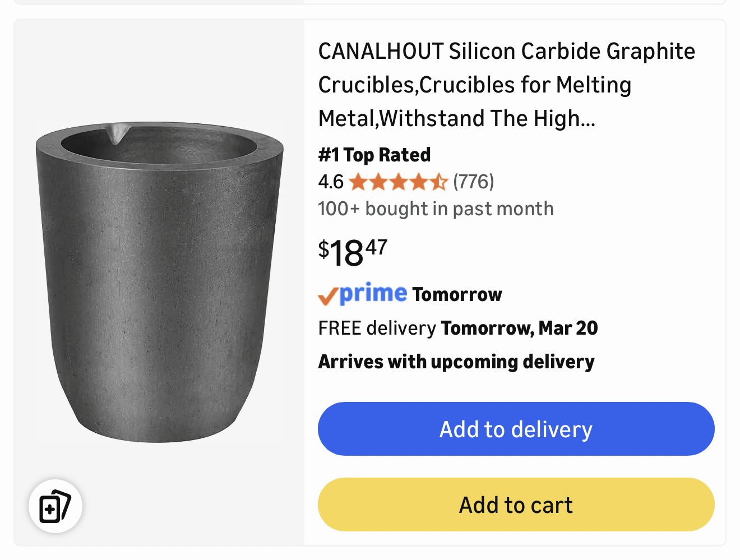Click the blue prime wordmark logo
The height and width of the screenshot is (560, 740).
(x=373, y=293)
